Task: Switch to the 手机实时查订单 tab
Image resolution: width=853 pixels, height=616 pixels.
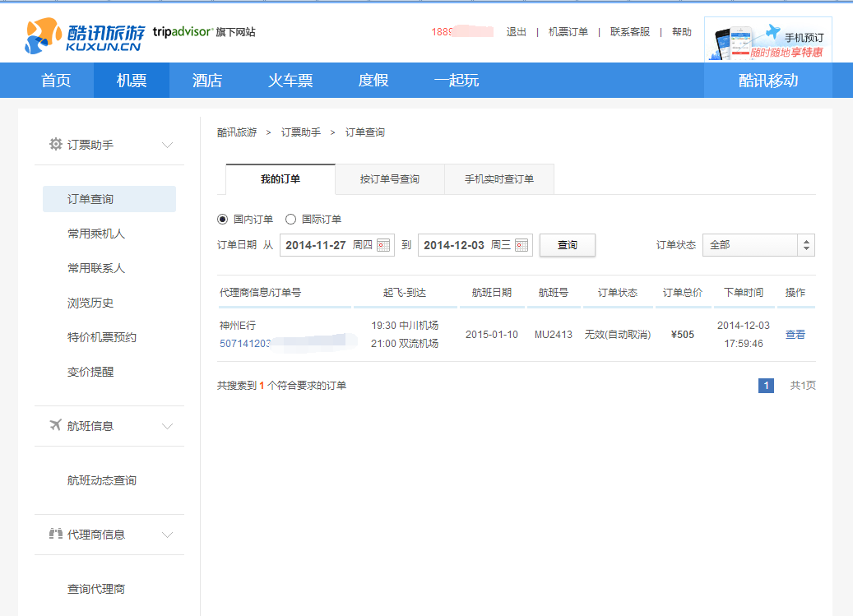Action: click(x=498, y=178)
